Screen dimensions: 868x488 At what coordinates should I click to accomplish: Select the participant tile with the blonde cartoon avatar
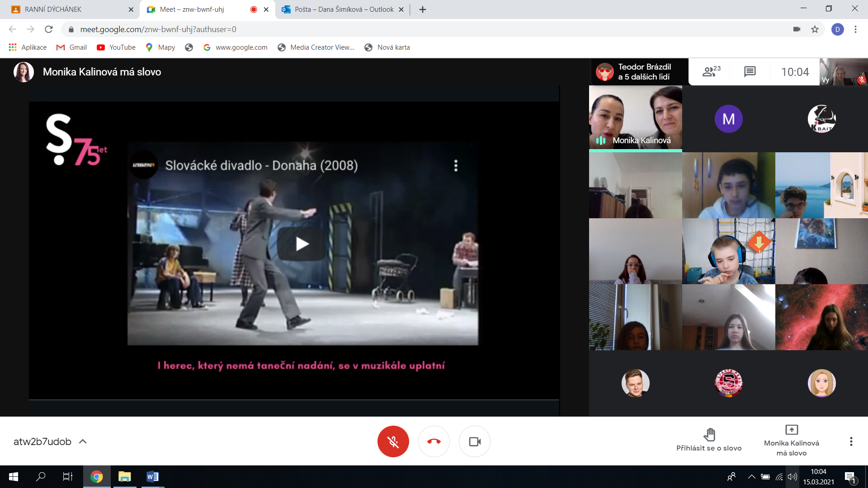tap(821, 383)
